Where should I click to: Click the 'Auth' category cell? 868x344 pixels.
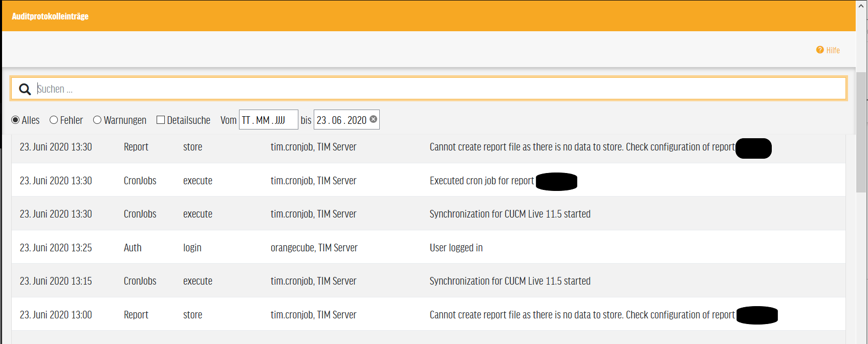pos(133,248)
